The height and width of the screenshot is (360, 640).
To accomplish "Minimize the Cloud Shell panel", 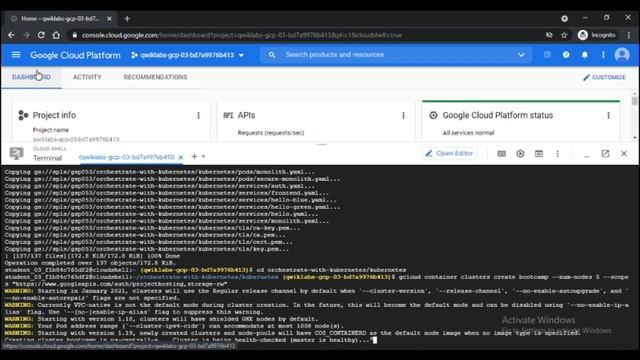I will pos(587,155).
